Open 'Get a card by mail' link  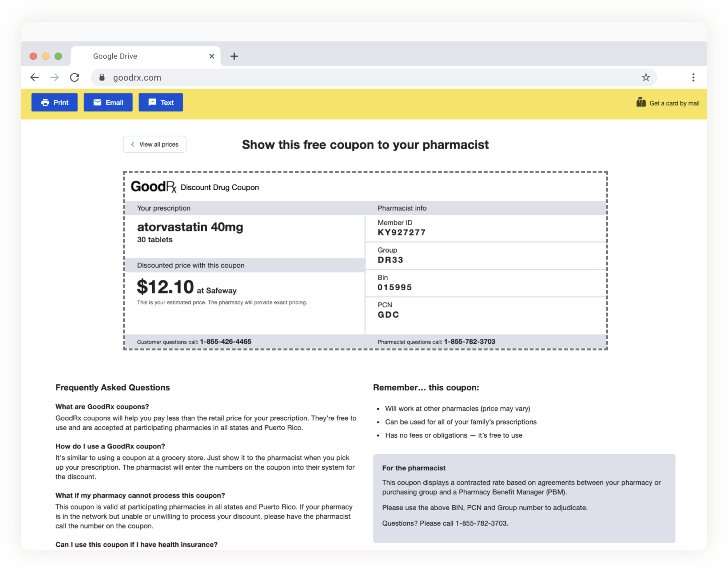[x=674, y=103]
